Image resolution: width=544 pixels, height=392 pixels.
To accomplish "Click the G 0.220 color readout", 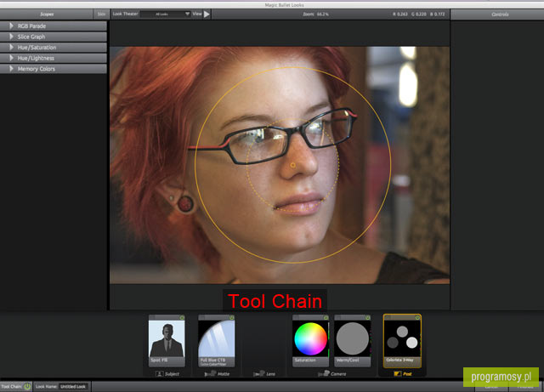I will pyautogui.click(x=419, y=14).
